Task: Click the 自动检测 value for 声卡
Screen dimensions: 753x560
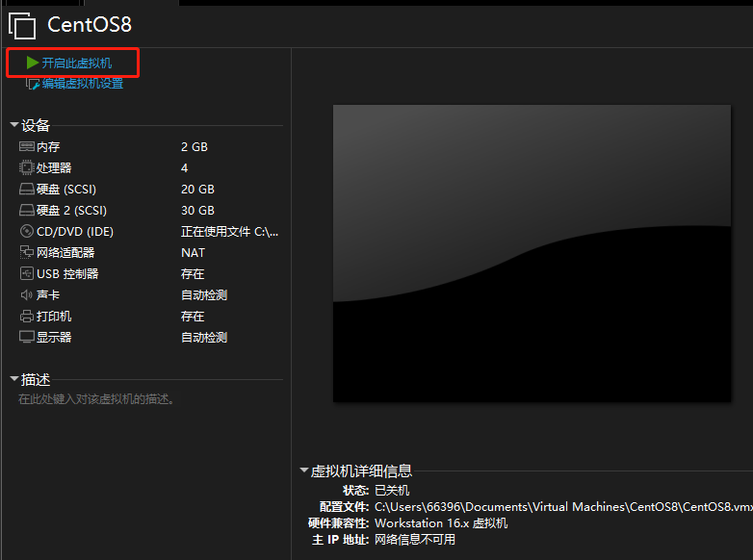Action: pos(204,295)
